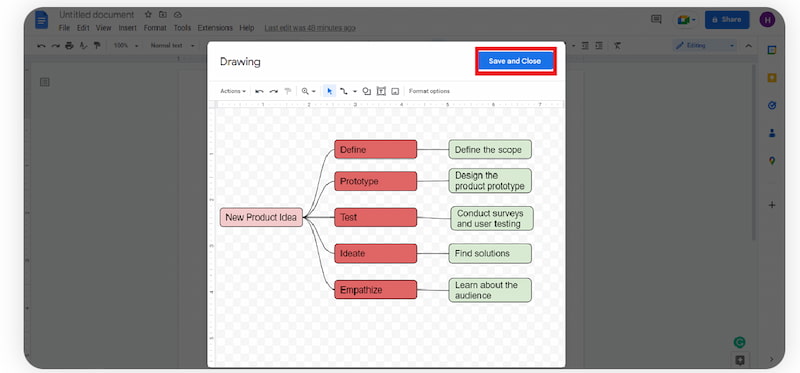The height and width of the screenshot is (373, 800).
Task: Click the 'Find solutions' green box
Action: [x=490, y=254]
